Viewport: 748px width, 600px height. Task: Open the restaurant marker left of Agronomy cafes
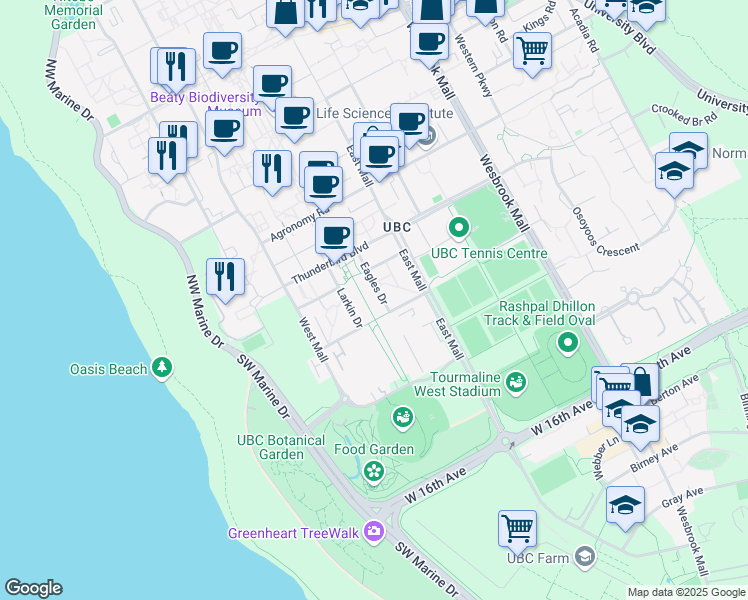[272, 170]
